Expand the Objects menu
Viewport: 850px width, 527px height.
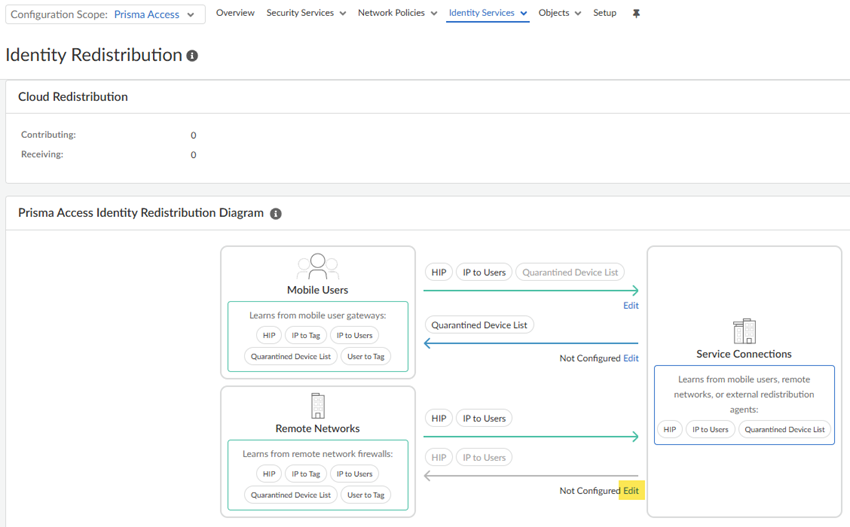(559, 13)
